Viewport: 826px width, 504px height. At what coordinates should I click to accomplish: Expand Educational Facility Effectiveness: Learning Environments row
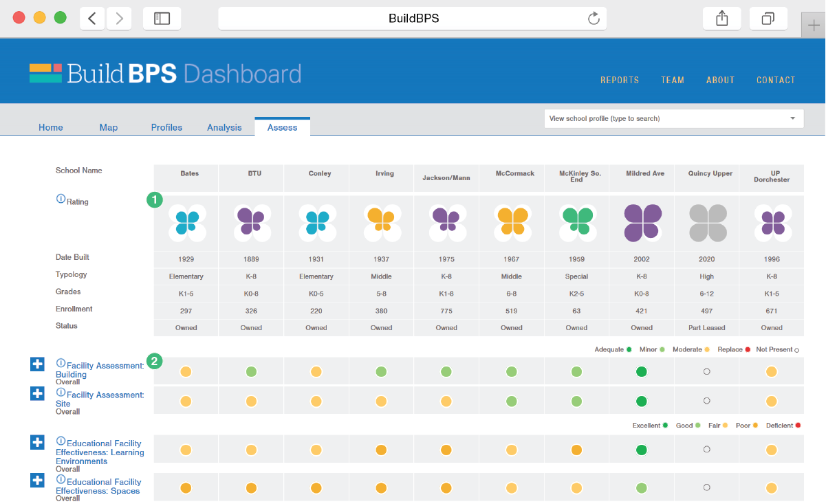point(38,442)
